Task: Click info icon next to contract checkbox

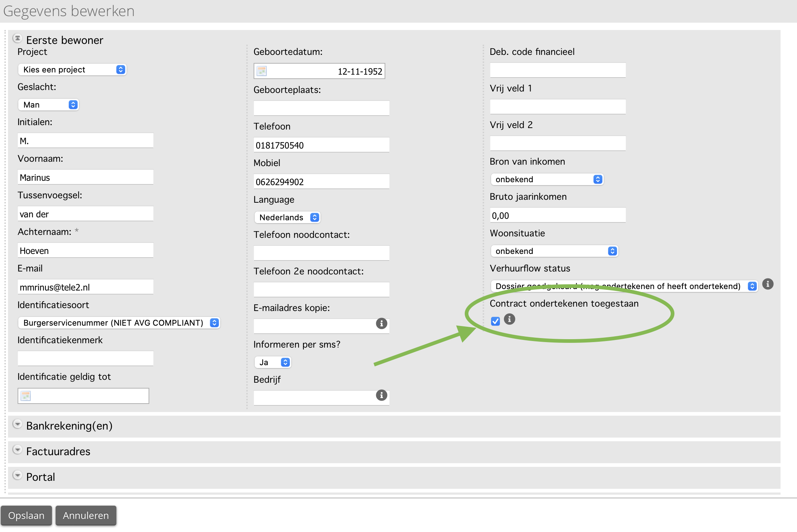Action: pos(509,319)
